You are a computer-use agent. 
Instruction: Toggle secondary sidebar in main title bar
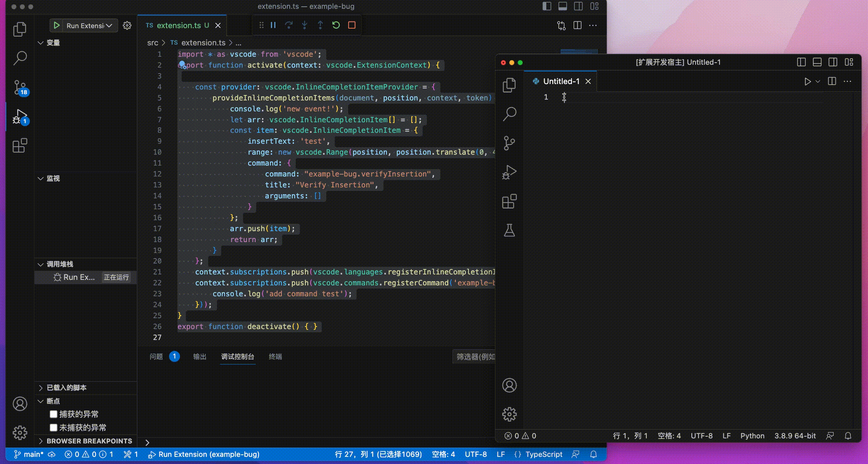tap(579, 6)
